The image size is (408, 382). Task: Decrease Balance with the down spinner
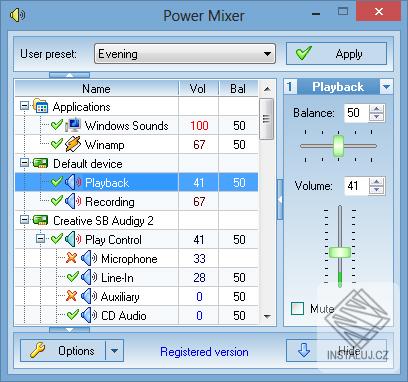377,117
